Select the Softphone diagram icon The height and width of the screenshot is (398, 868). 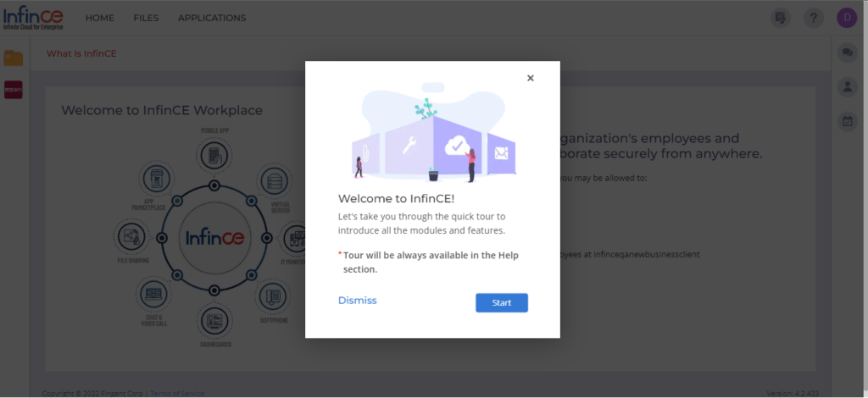click(274, 297)
